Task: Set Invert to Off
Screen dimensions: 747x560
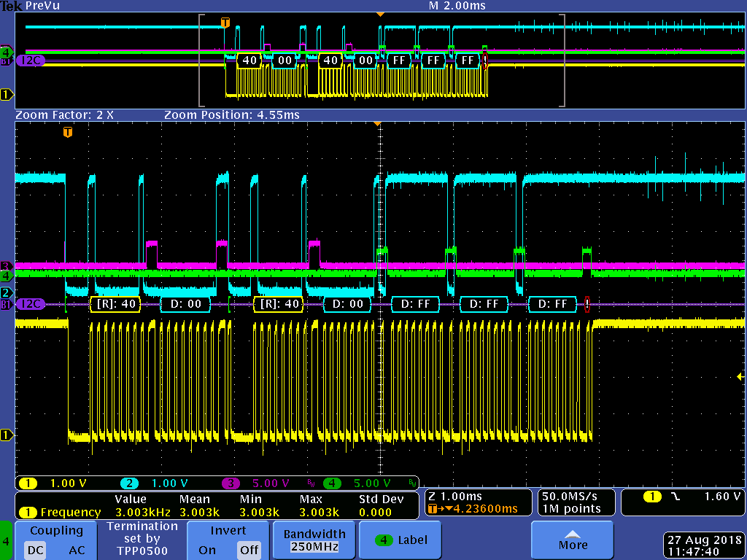Action: [249, 551]
